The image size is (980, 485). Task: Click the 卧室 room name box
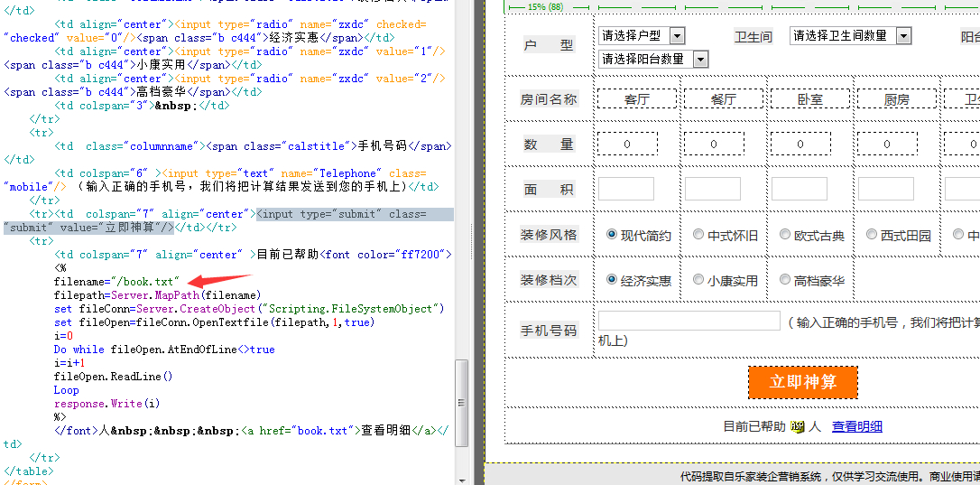(810, 98)
